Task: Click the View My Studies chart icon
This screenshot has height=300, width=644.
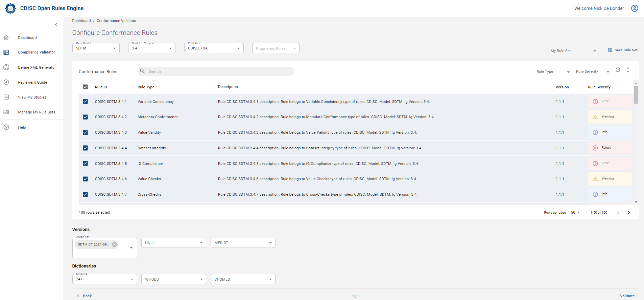Action: (6, 97)
